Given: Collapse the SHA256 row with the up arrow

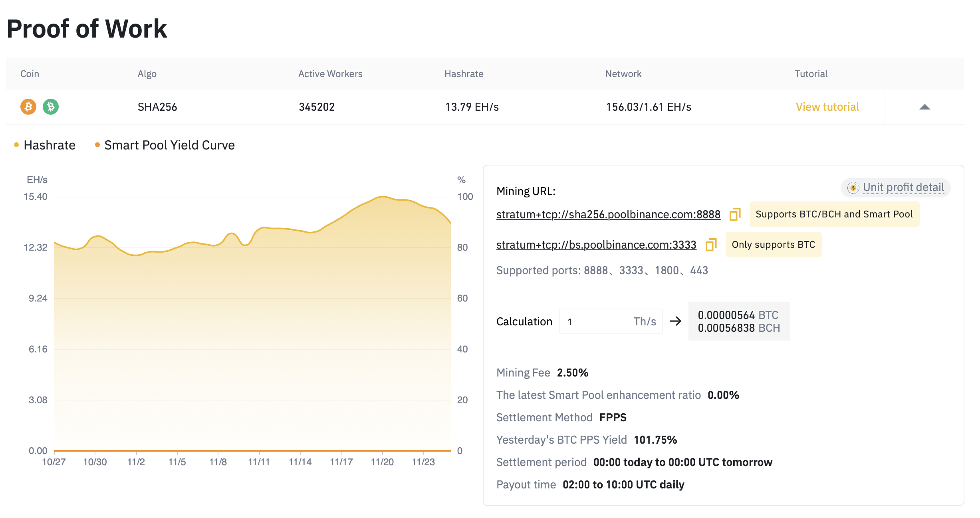Looking at the screenshot, I should pos(924,107).
